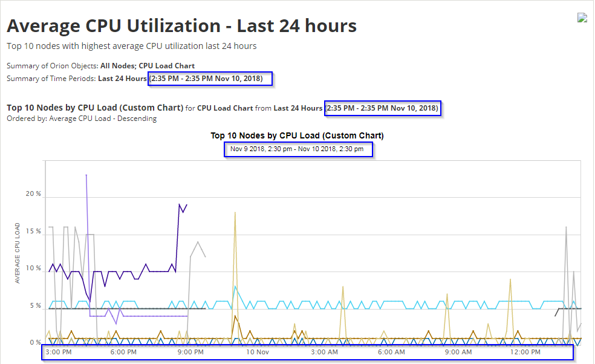Click '(2:35 PM - 2:35 PM Nov 10, 2018)' in summary line

pyautogui.click(x=206, y=79)
